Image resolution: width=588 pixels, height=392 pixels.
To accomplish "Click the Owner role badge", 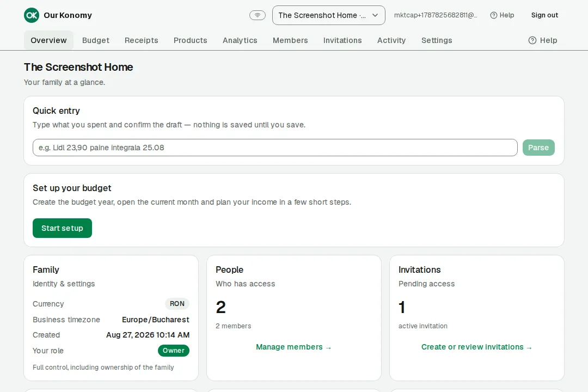I will (173, 351).
